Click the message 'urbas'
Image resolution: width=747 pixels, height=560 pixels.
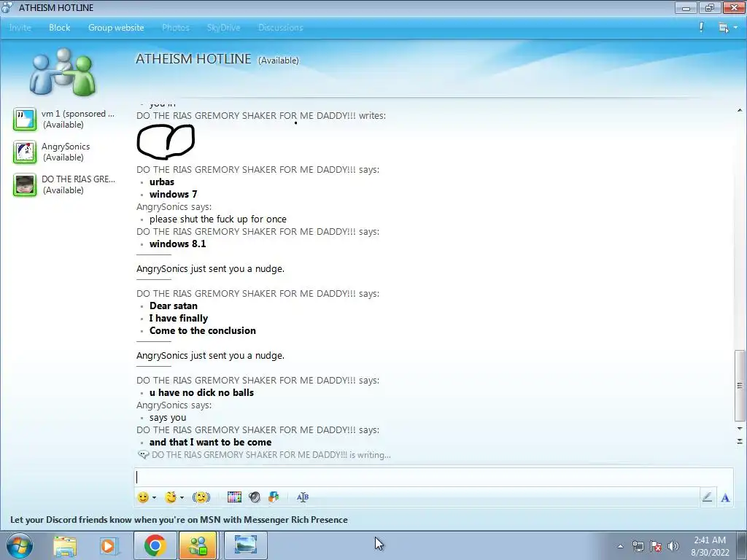(x=162, y=182)
